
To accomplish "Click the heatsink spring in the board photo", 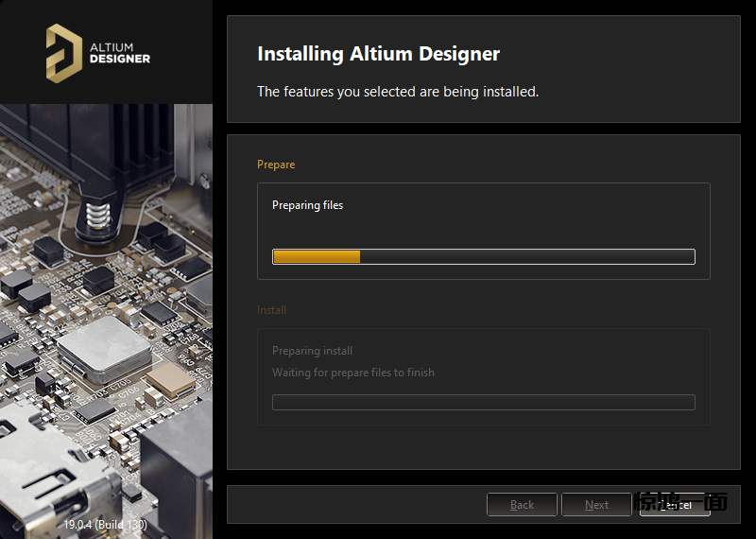I will click(x=97, y=214).
